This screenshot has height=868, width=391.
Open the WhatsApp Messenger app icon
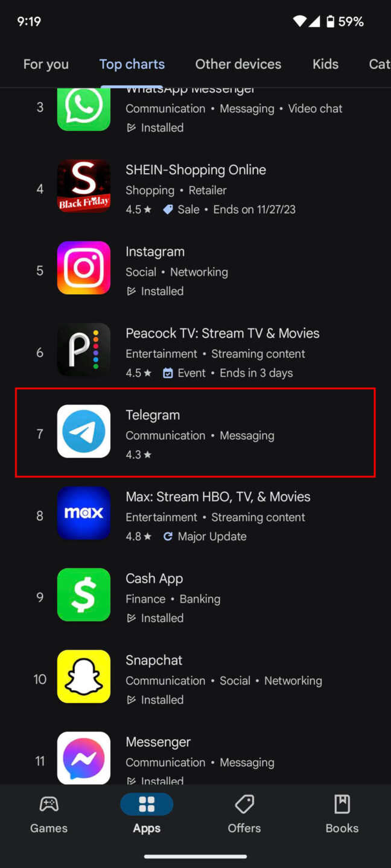pos(84,109)
